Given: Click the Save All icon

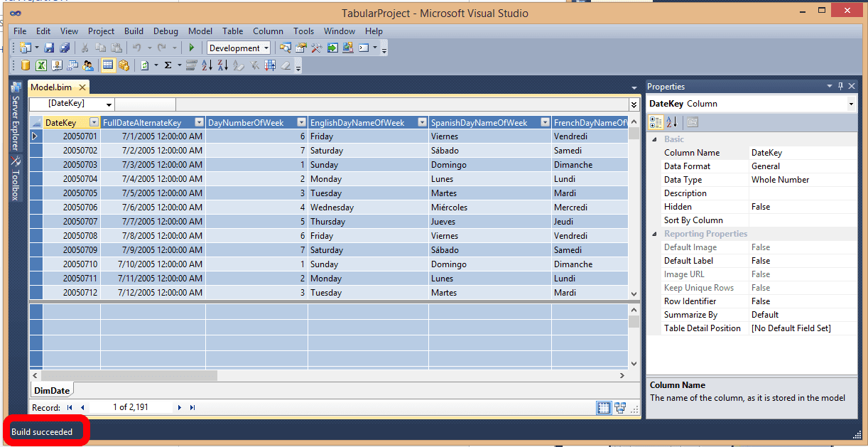Looking at the screenshot, I should (65, 48).
